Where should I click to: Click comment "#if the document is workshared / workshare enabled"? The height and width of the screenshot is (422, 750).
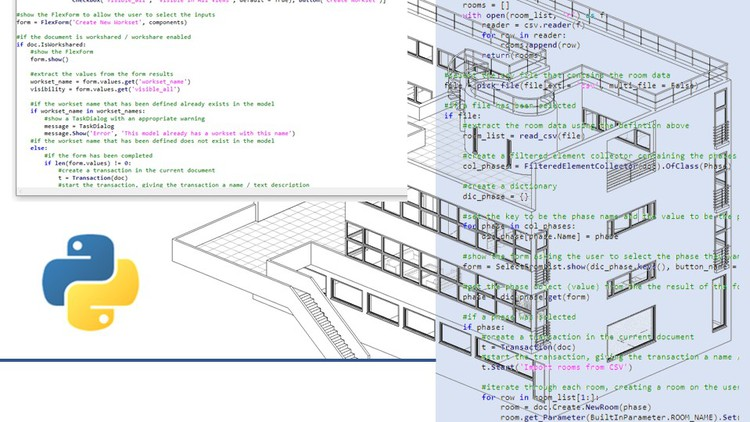[x=103, y=37]
